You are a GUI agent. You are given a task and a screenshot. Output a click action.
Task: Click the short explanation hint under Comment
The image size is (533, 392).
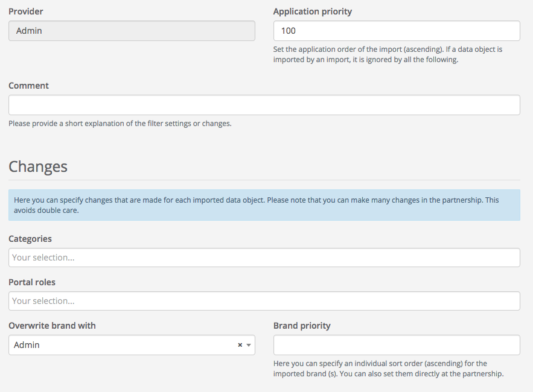[120, 124]
